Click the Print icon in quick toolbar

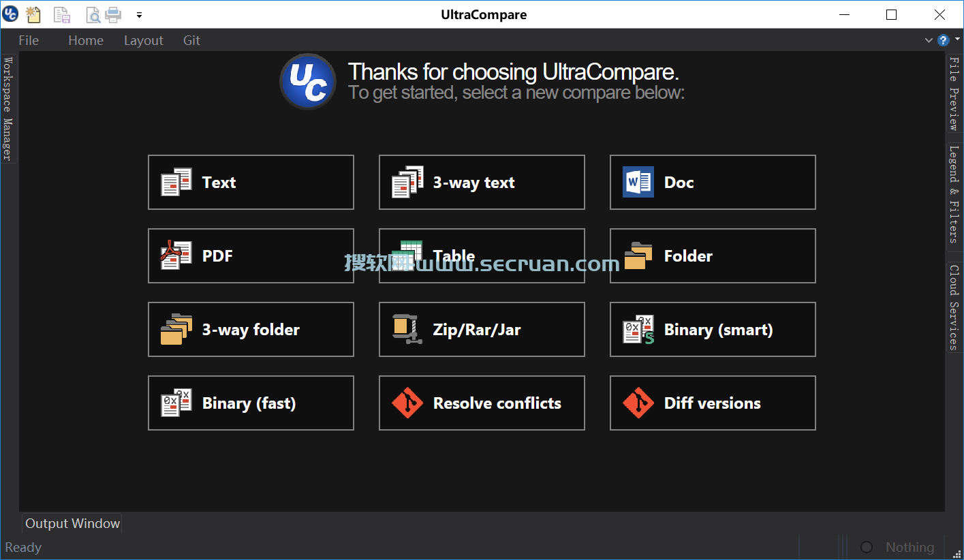pyautogui.click(x=112, y=14)
